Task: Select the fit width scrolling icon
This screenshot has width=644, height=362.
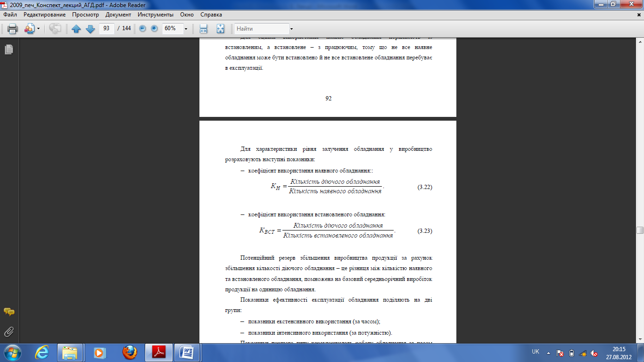Action: coord(204,29)
